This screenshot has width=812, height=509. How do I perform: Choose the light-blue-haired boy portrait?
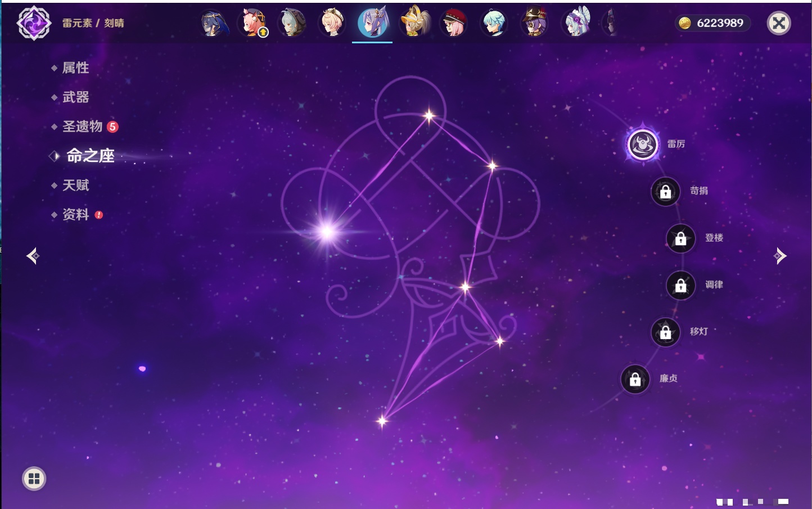tap(494, 23)
